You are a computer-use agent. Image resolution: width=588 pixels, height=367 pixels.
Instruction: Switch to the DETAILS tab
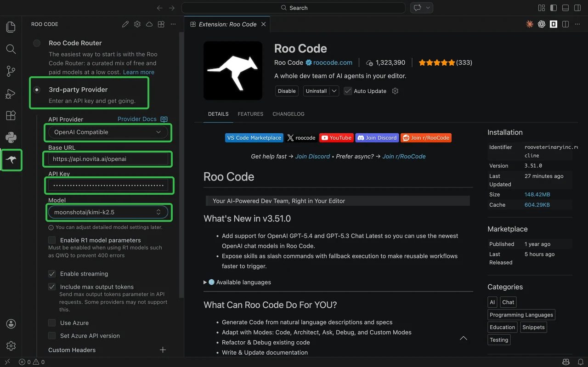[218, 114]
